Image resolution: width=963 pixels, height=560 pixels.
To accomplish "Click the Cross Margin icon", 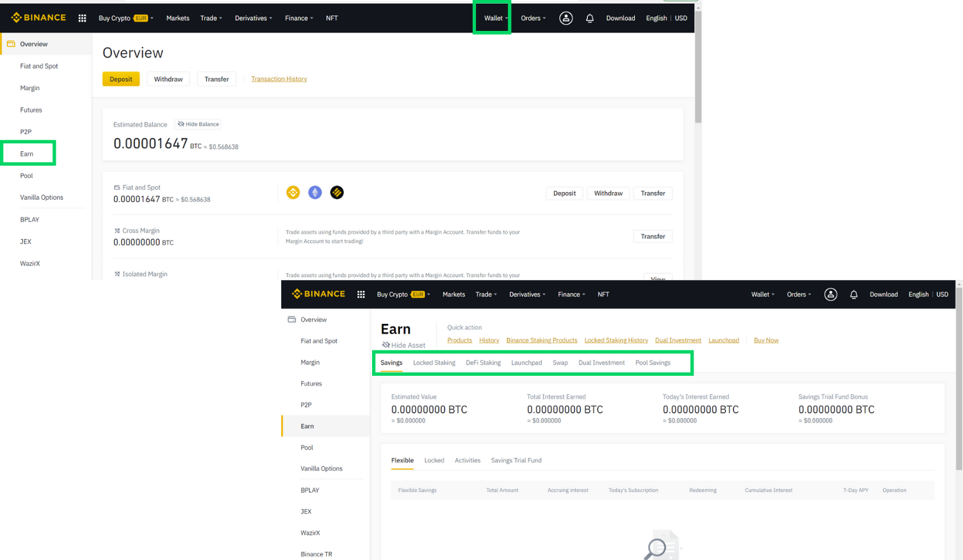I will pos(117,231).
